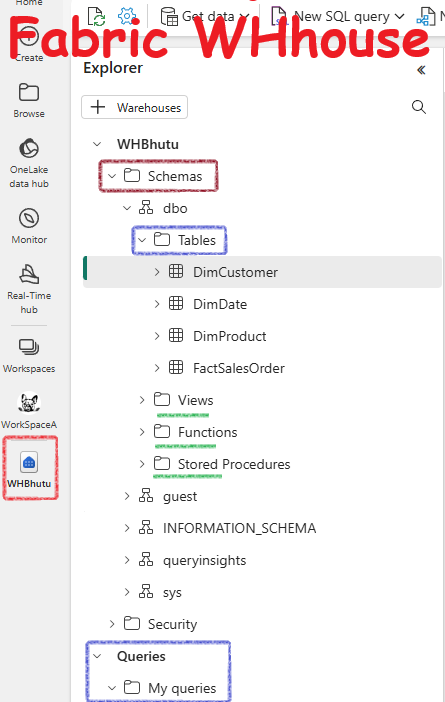Open New SQL query dropdown
445x702 pixels.
[x=338, y=17]
